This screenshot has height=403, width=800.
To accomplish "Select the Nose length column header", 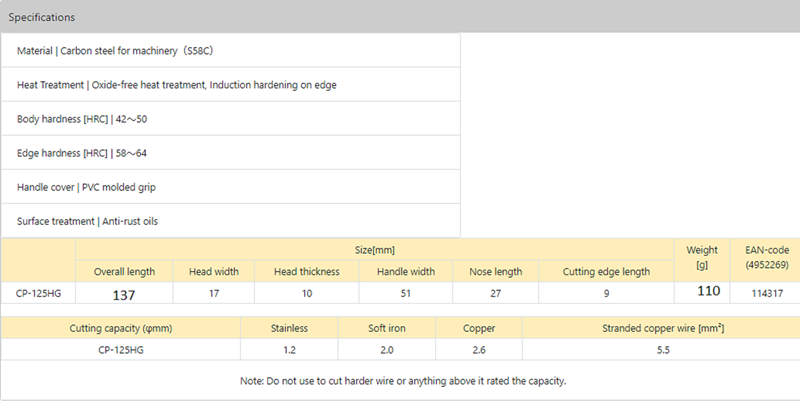I will [496, 272].
